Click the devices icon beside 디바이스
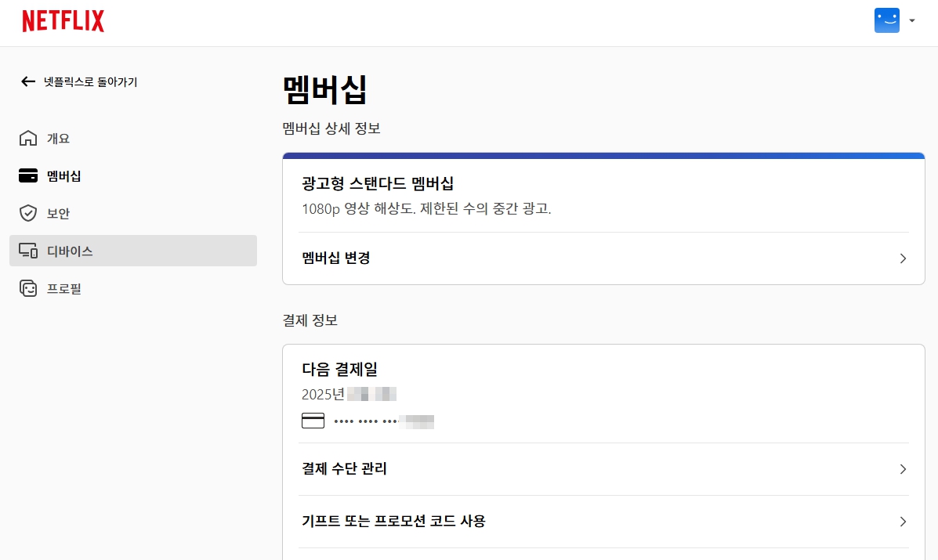Image resolution: width=938 pixels, height=560 pixels. click(x=27, y=251)
